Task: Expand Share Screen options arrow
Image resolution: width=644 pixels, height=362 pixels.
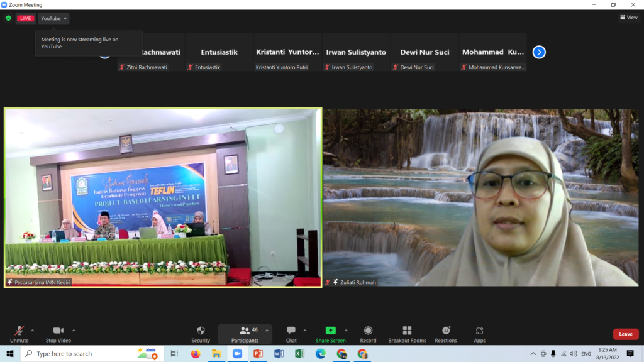Action: (x=346, y=330)
